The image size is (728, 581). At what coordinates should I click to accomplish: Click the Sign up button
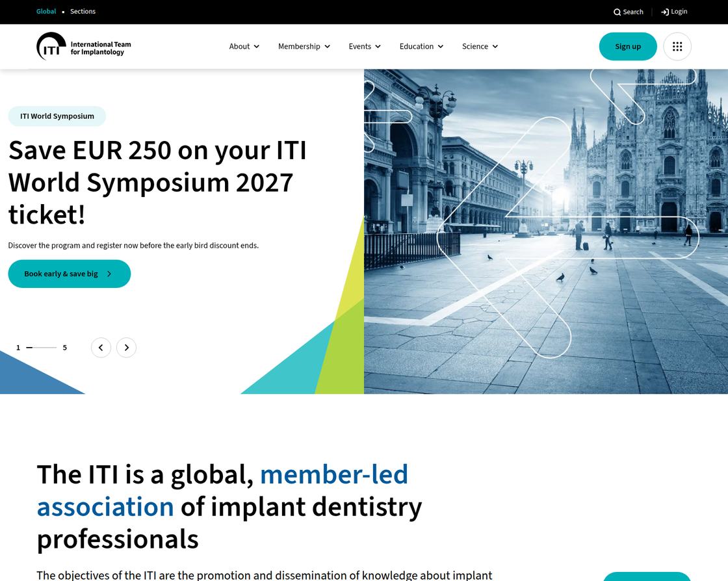[628, 46]
